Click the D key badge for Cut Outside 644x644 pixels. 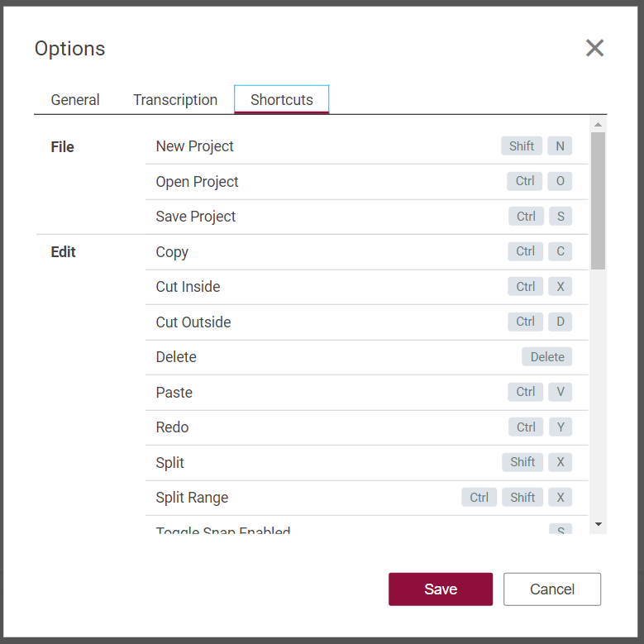point(561,322)
